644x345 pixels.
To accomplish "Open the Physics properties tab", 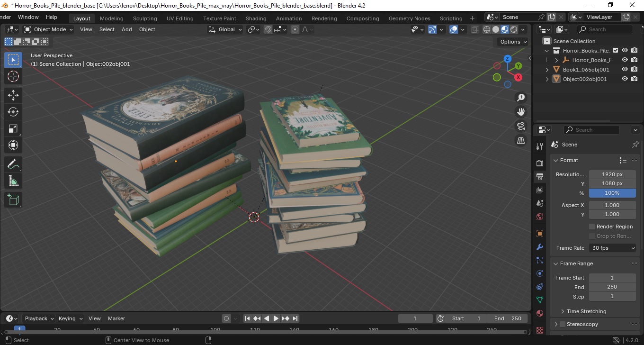I will (539, 273).
